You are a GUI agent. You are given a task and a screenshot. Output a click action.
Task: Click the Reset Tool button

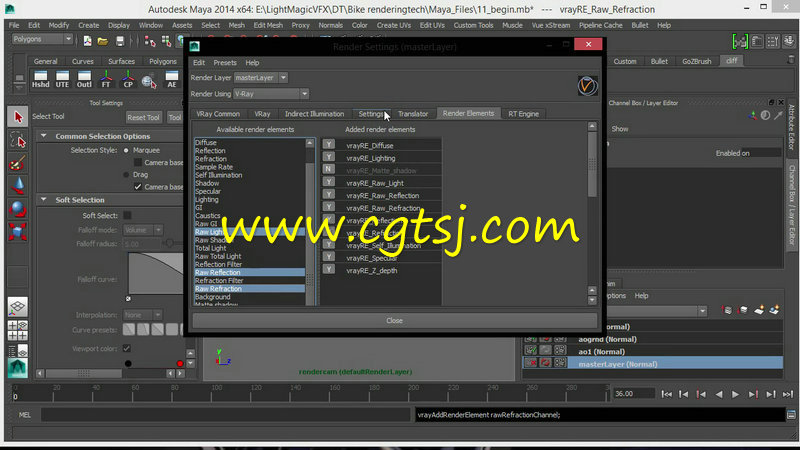[143, 117]
